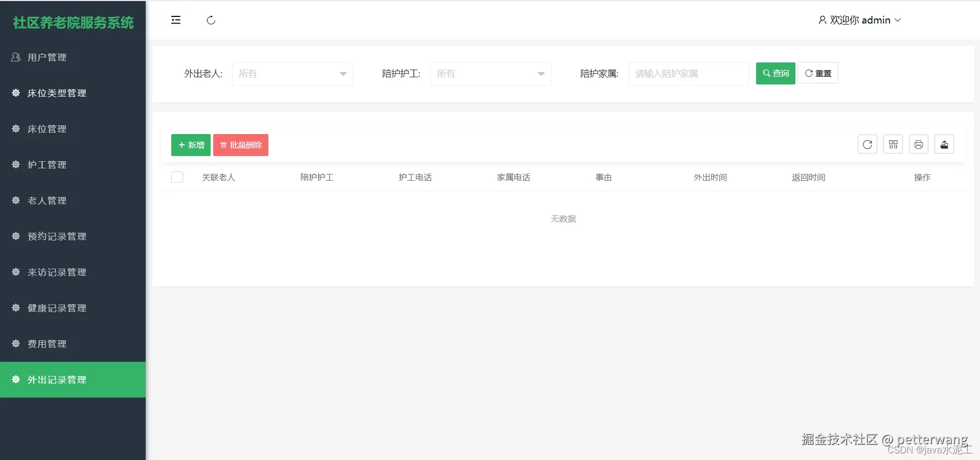
Task: Click the refresh page icon in the header
Action: coord(211,20)
